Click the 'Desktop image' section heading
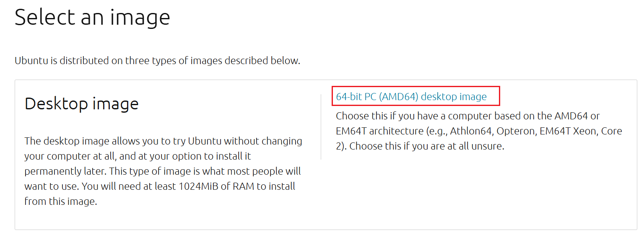Screen dimensions: 644x235 tap(82, 103)
